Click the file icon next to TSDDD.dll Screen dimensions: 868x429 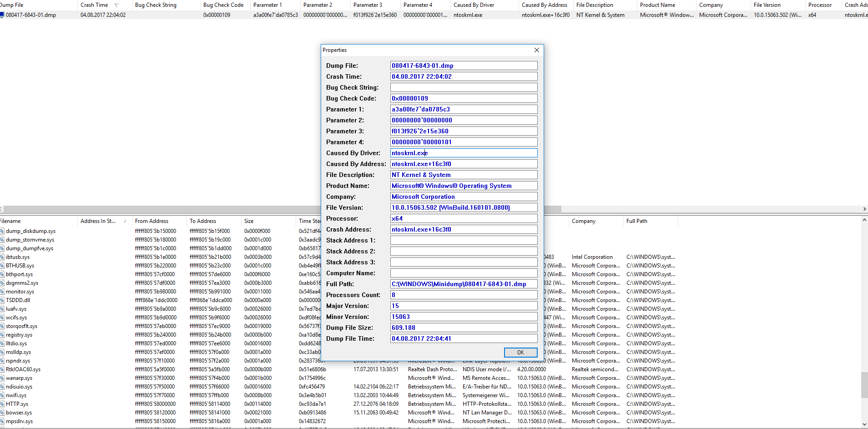2,300
